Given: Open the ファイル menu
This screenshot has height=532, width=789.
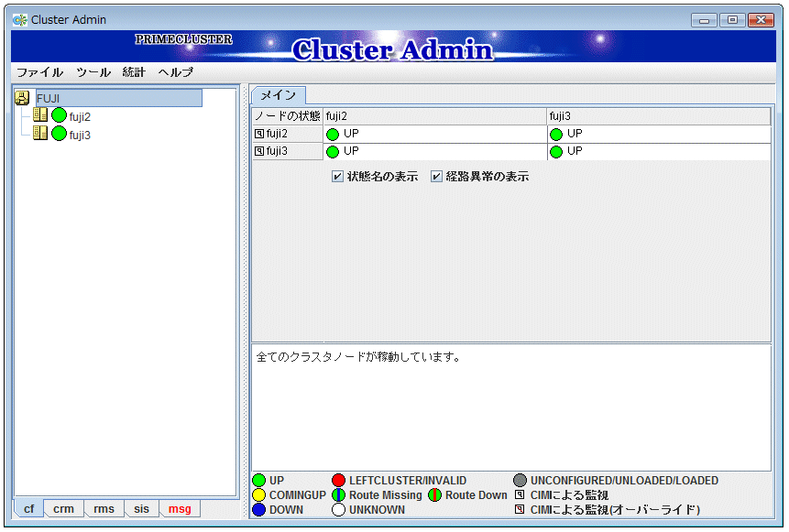Looking at the screenshot, I should click(39, 72).
